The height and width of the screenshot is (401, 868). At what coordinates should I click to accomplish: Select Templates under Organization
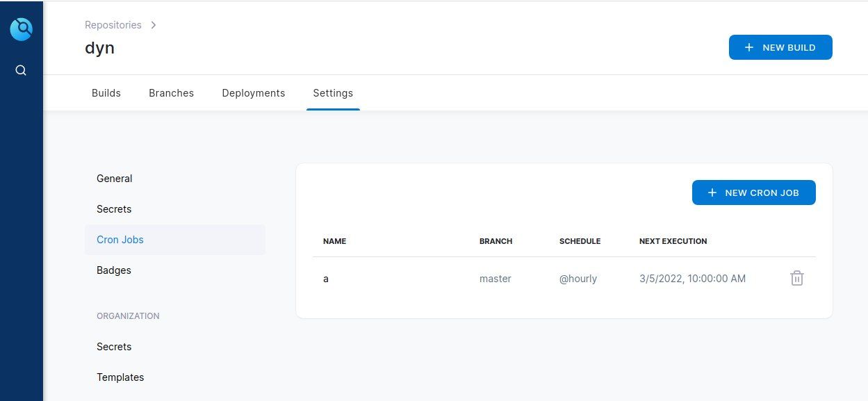tap(120, 377)
